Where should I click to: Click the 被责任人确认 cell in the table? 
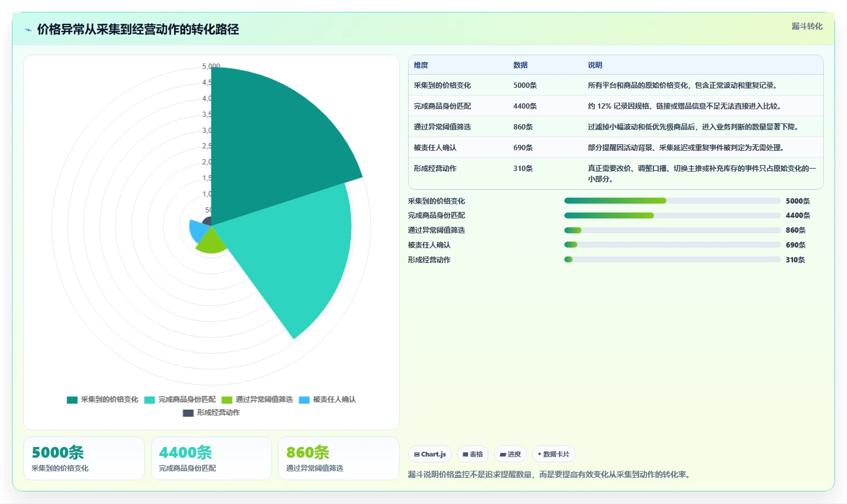pos(435,148)
